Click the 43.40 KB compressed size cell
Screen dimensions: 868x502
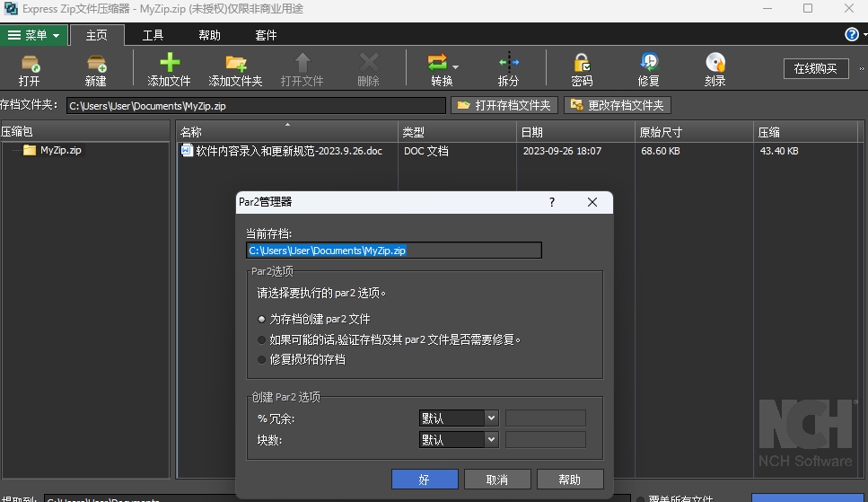pos(779,151)
